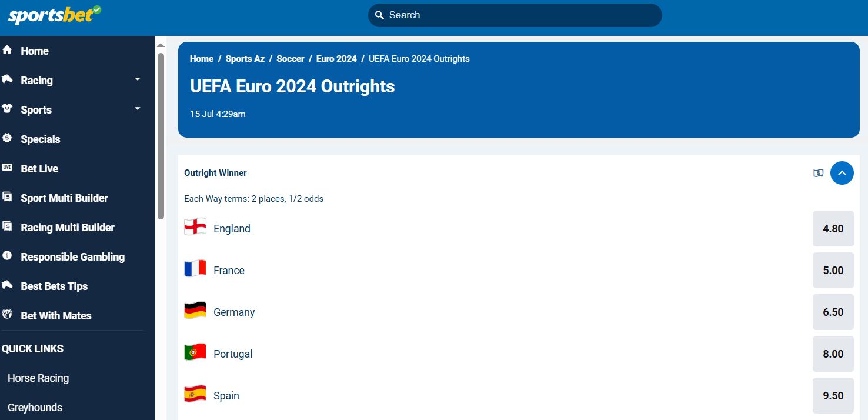
Task: Select Spain odds 9.50
Action: 833,396
